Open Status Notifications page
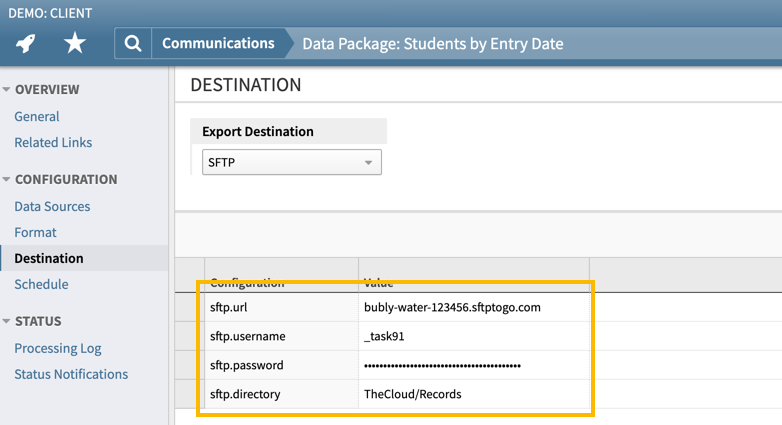The width and height of the screenshot is (782, 425). [x=71, y=374]
